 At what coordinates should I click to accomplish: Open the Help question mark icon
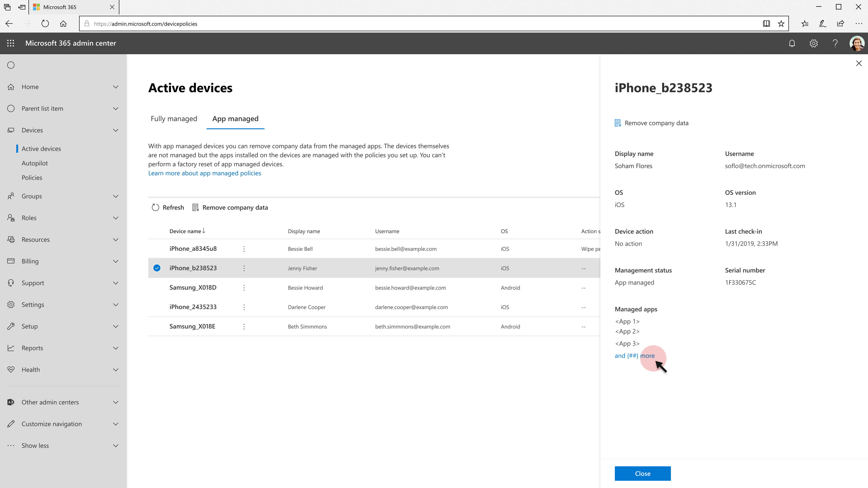(x=835, y=43)
